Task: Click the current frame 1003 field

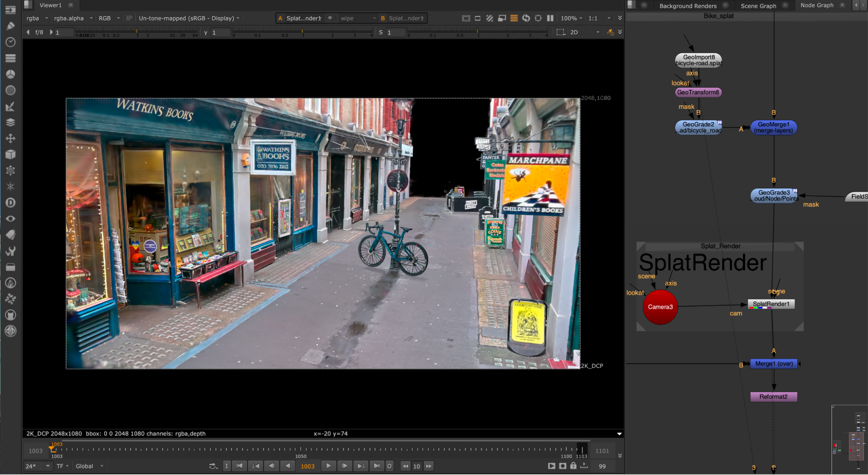Action: (307, 466)
